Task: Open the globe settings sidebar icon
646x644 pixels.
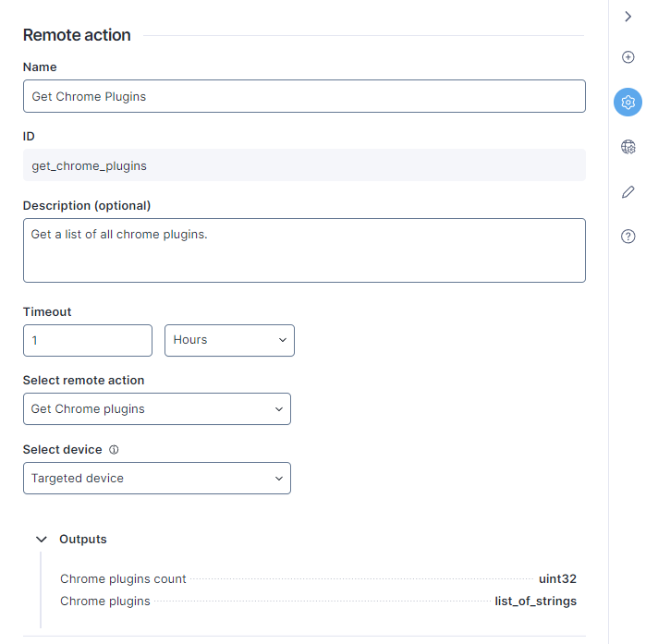Action: 628,147
